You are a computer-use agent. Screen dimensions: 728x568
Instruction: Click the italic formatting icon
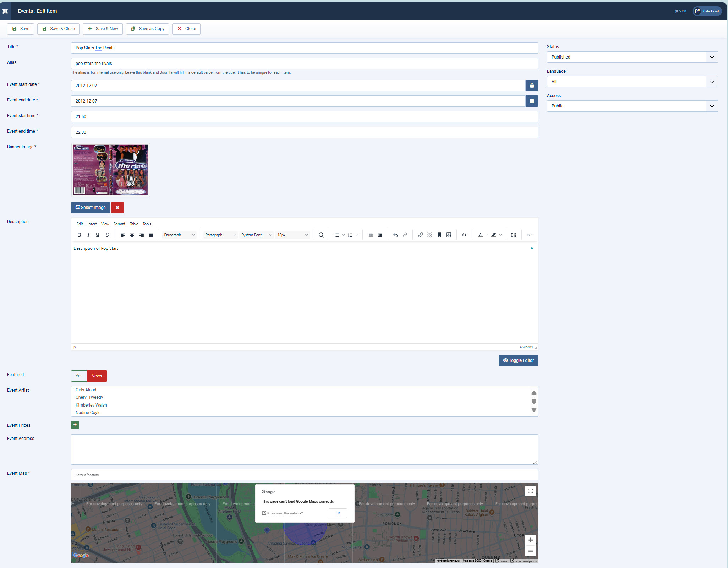click(x=88, y=235)
